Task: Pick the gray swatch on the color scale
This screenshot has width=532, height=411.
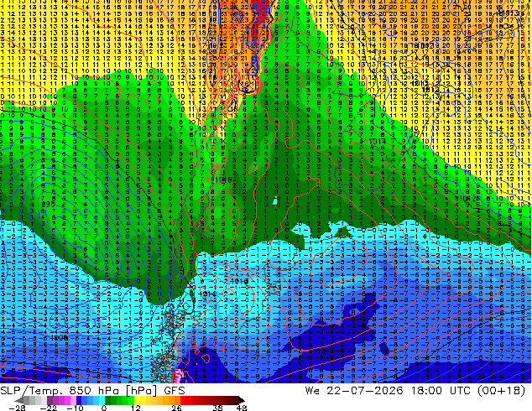Action: coord(27,400)
